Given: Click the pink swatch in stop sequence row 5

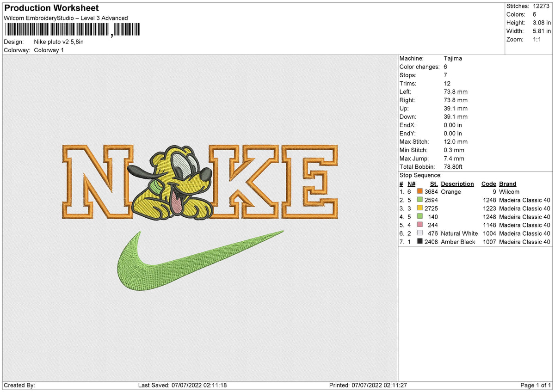Looking at the screenshot, I should (420, 225).
